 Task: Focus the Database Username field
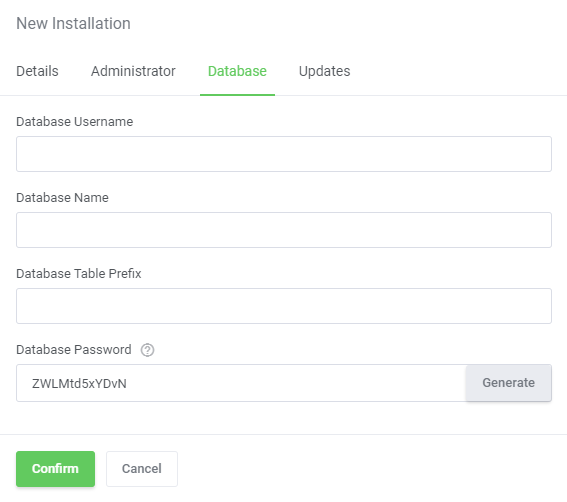(284, 154)
